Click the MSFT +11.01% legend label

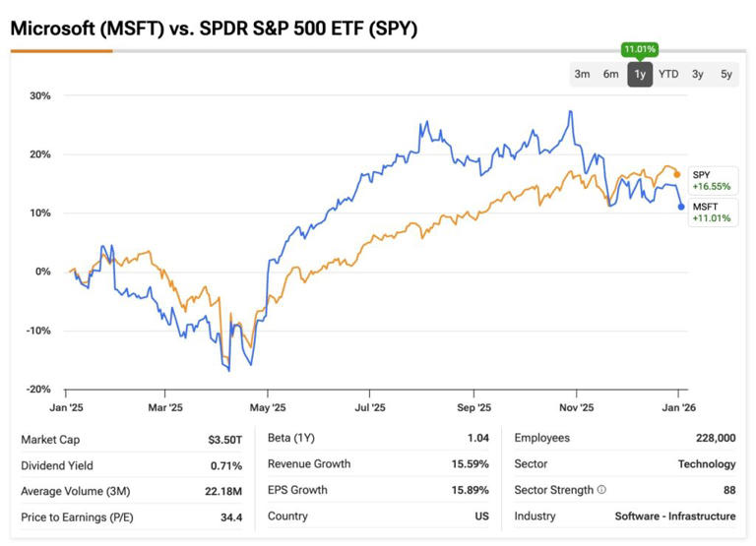(x=713, y=212)
